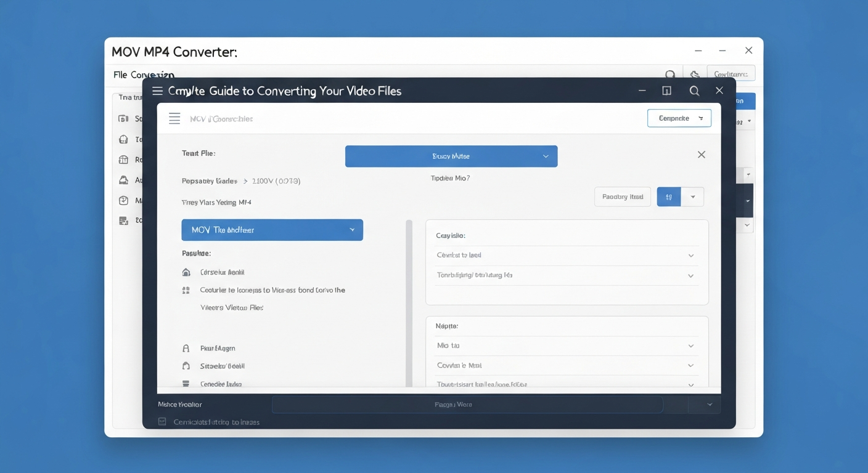The image size is (868, 473).
Task: Click the search field in the bottom dark bar
Action: 467,404
